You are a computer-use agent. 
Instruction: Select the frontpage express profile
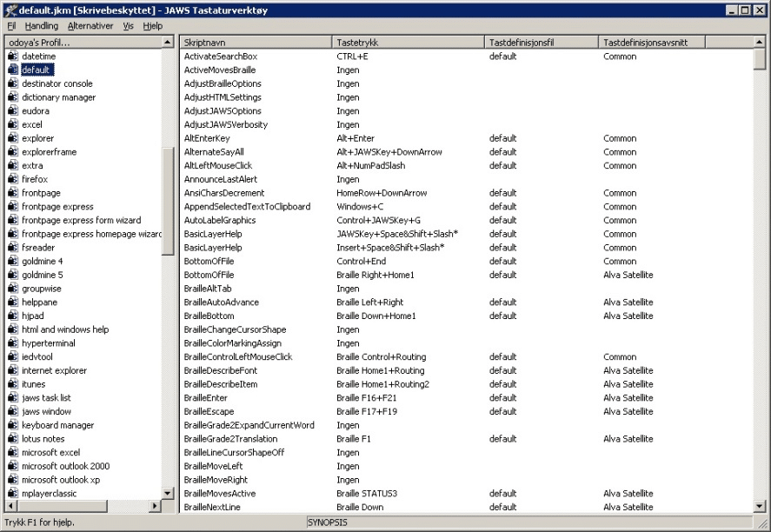point(57,207)
